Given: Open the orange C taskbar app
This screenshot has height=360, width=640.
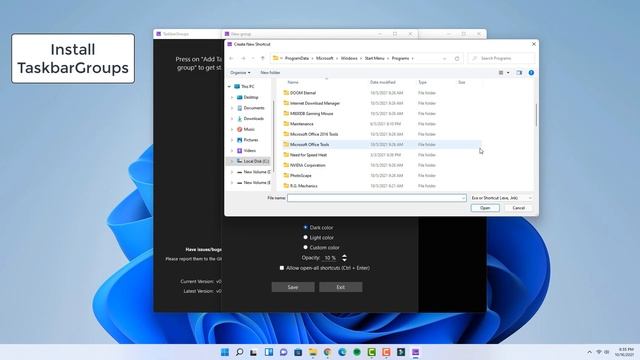Looking at the screenshot, I should pos(386,352).
